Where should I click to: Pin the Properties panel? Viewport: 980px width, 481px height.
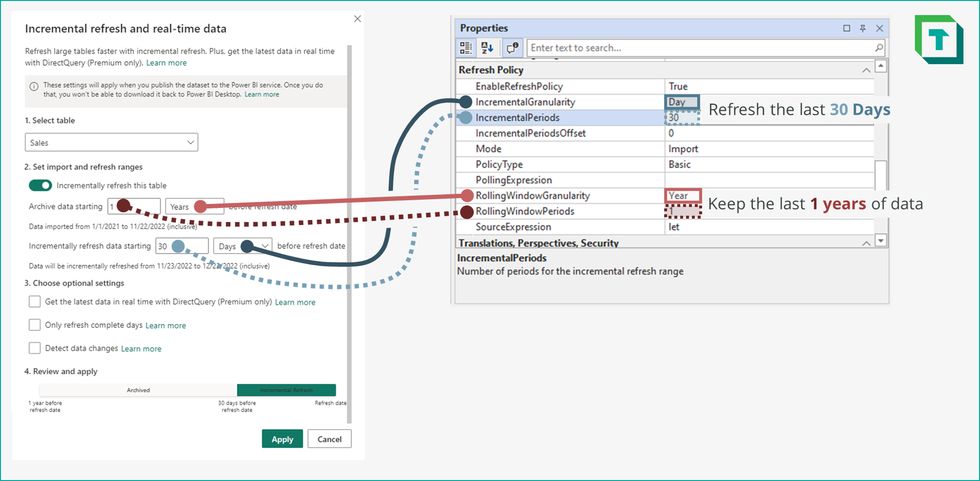pyautogui.click(x=864, y=28)
